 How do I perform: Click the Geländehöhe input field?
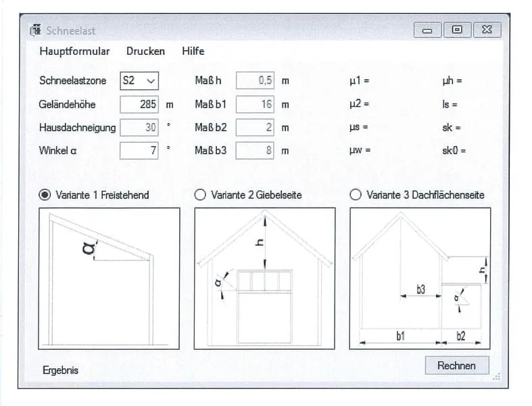click(139, 104)
